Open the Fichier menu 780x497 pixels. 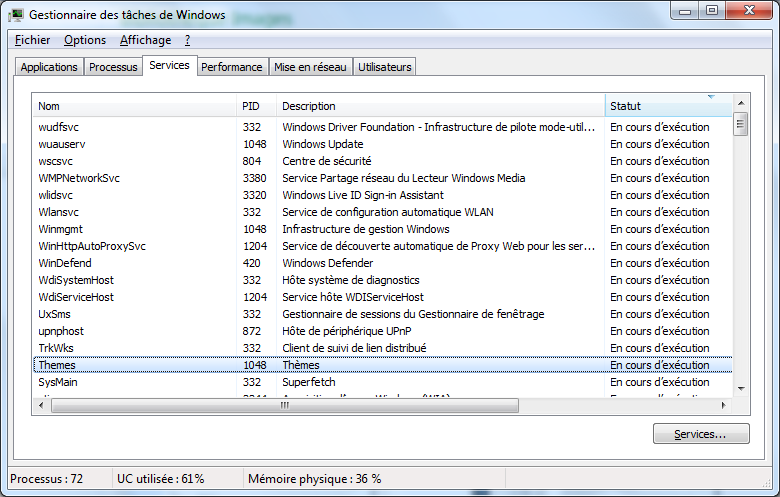tap(32, 40)
